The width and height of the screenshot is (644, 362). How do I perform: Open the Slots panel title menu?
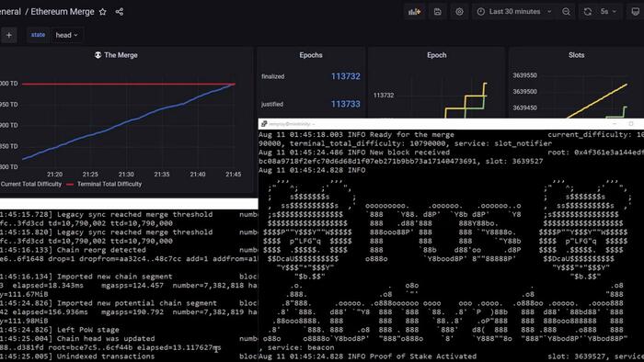pos(576,55)
